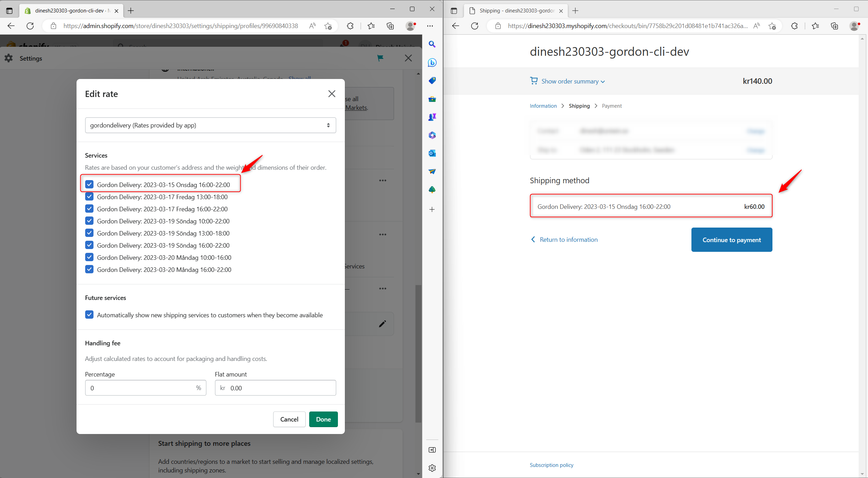Click the Shopify settings flag icon

pyautogui.click(x=380, y=58)
